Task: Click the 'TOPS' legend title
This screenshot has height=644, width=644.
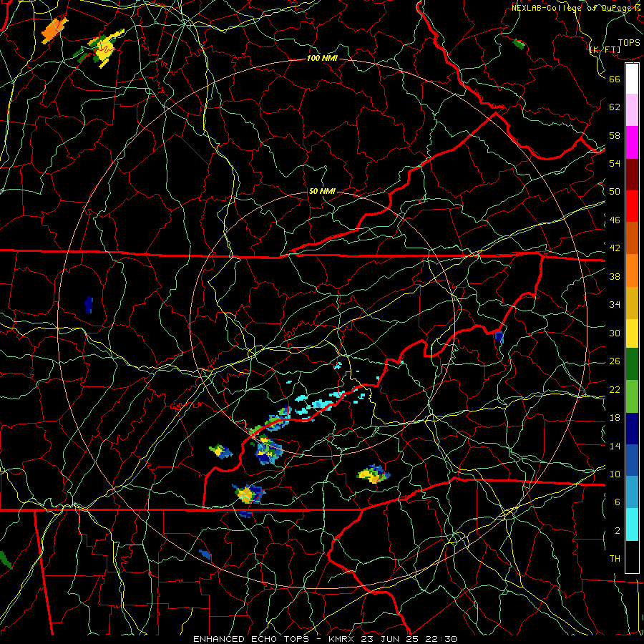Action: point(629,43)
